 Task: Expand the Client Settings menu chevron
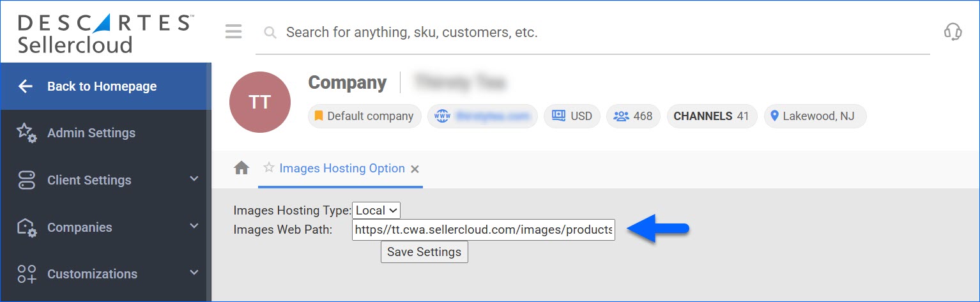pyautogui.click(x=194, y=179)
